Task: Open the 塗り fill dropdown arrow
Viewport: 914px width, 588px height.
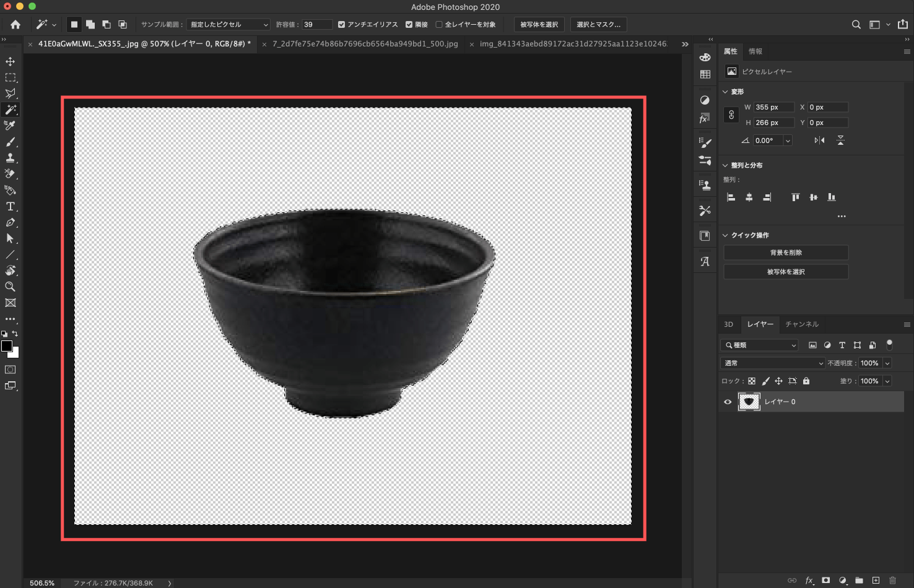Action: pyautogui.click(x=887, y=381)
